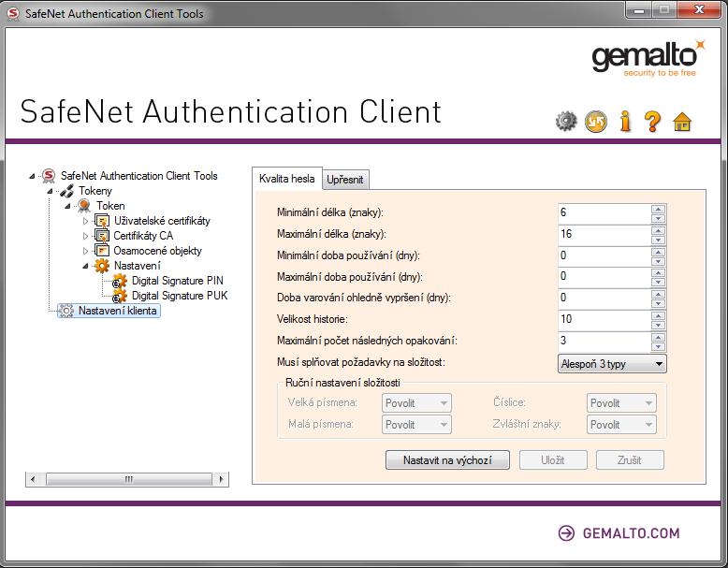The height and width of the screenshot is (568, 728).
Task: Click Digital Signature PUK gear icon
Action: 120,296
